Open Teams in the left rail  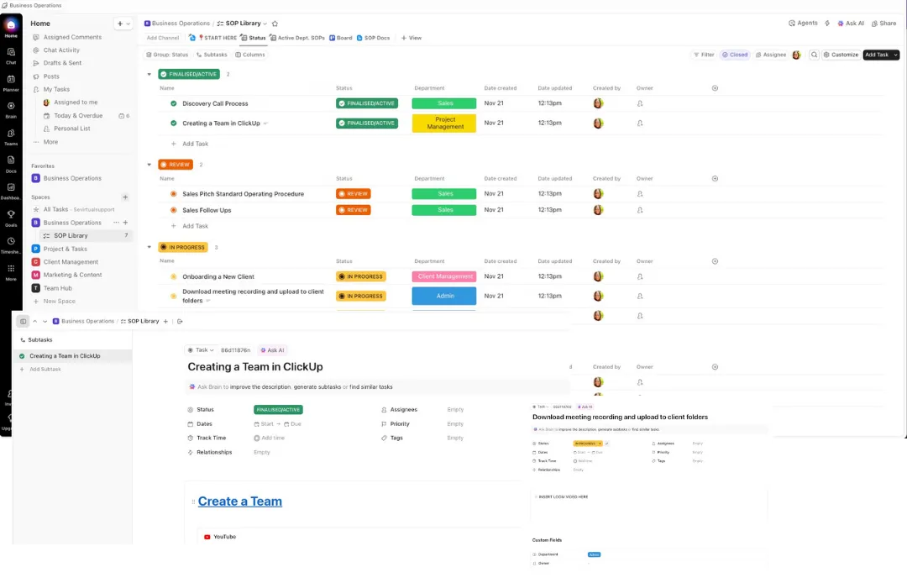coord(11,137)
